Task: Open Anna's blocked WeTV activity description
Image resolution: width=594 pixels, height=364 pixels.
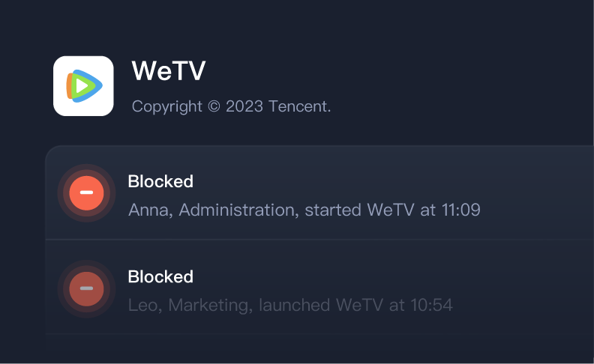Action: pos(304,210)
